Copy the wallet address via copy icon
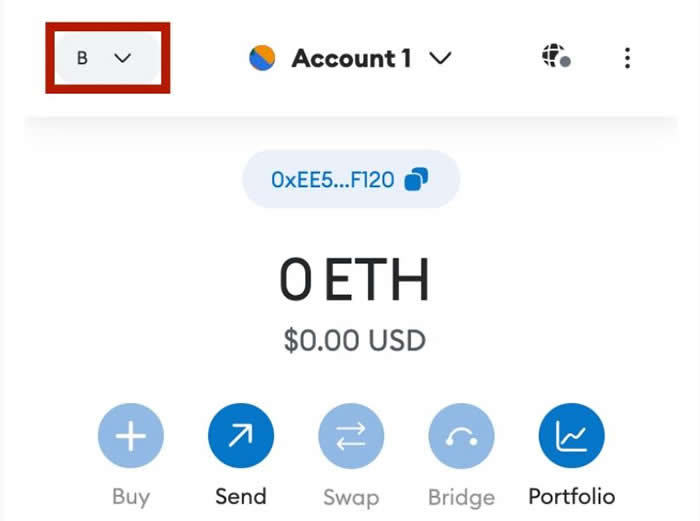This screenshot has height=521, width=700. [x=416, y=180]
